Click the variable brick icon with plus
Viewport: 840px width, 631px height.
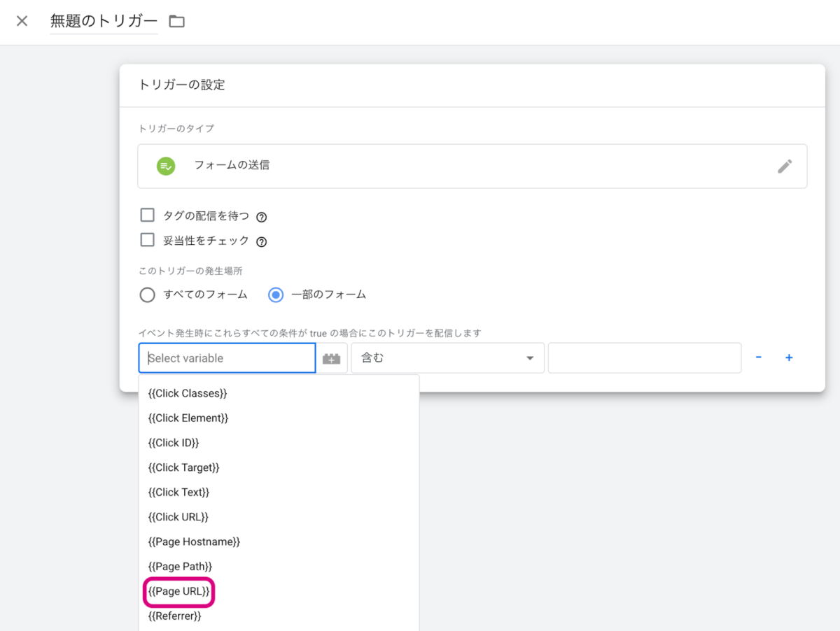point(332,358)
